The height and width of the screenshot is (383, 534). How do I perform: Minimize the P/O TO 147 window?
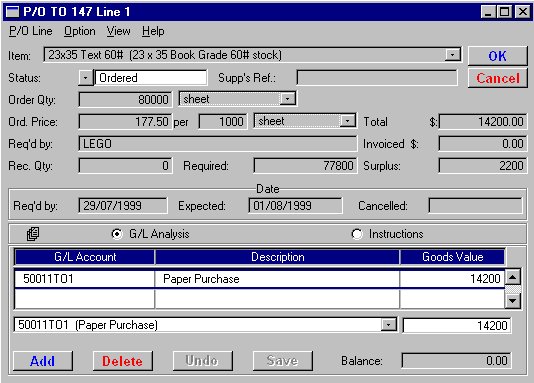click(x=488, y=12)
